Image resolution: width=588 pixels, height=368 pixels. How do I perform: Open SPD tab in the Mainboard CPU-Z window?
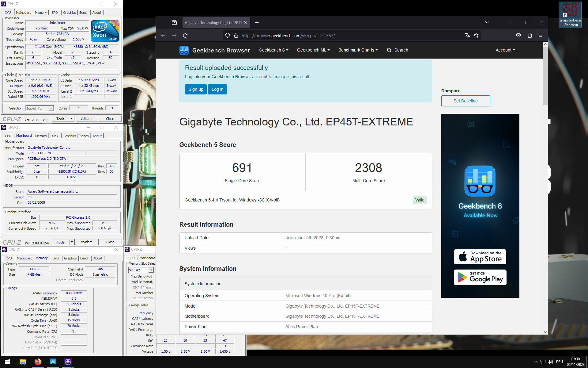coord(55,136)
